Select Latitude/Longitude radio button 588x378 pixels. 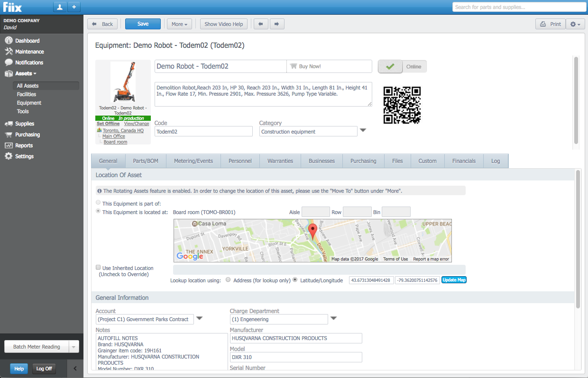[295, 280]
